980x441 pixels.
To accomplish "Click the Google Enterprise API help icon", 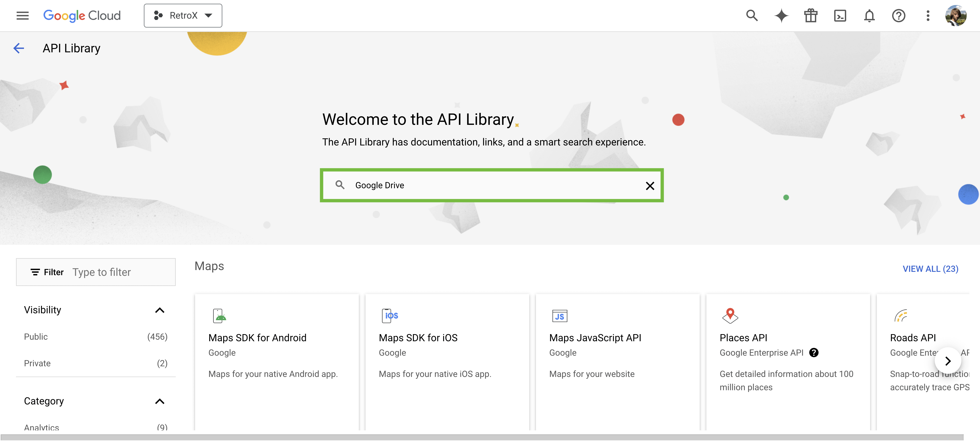I will pos(814,353).
